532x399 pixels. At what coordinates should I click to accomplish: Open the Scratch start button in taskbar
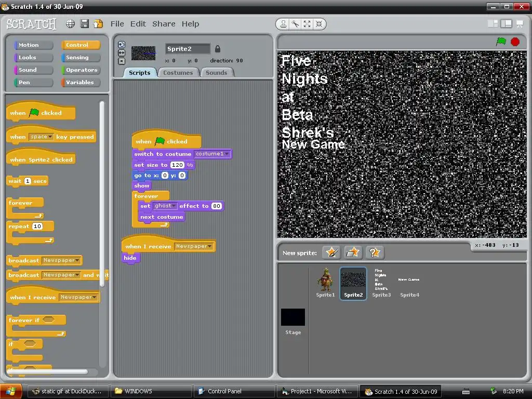pyautogui.click(x=11, y=391)
